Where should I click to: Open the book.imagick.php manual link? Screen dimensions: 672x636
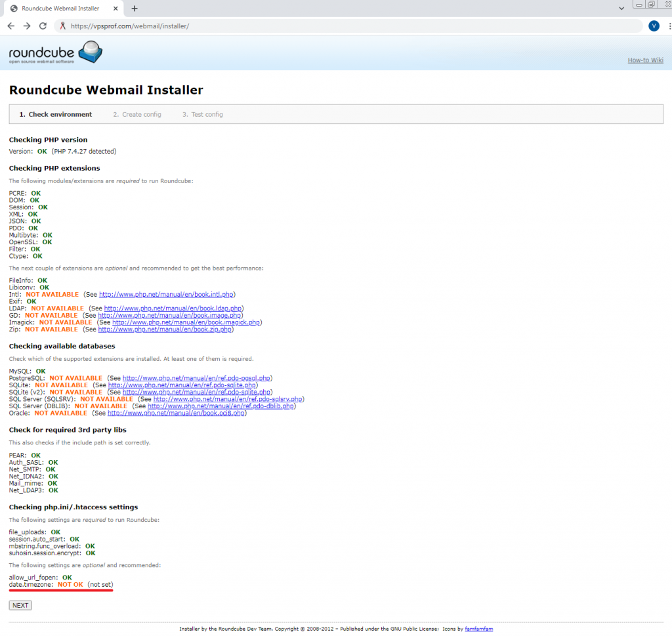click(186, 322)
